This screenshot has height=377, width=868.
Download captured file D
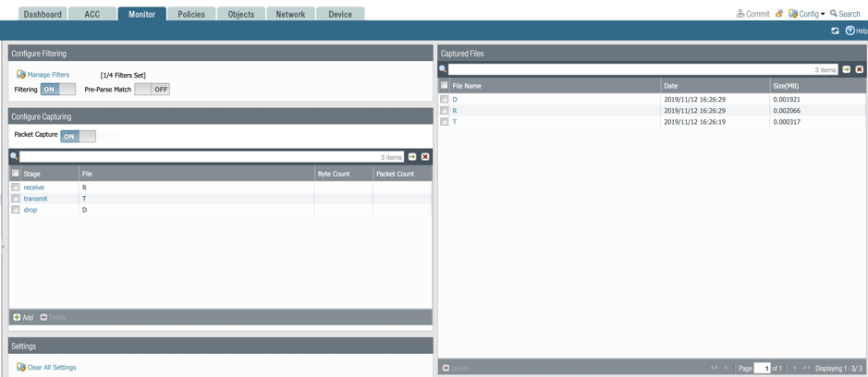click(x=455, y=100)
